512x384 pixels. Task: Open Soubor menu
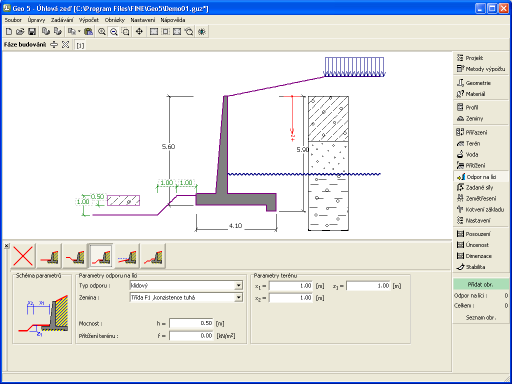[13, 20]
